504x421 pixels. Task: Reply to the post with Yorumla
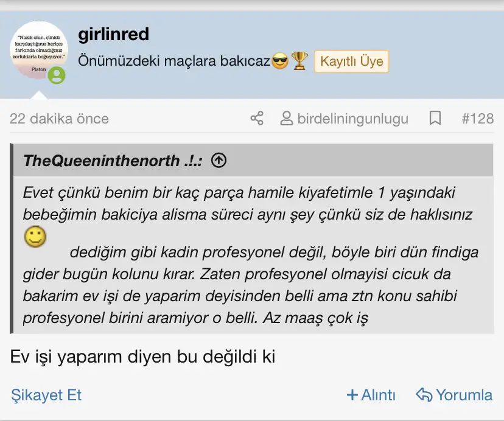pos(454,395)
